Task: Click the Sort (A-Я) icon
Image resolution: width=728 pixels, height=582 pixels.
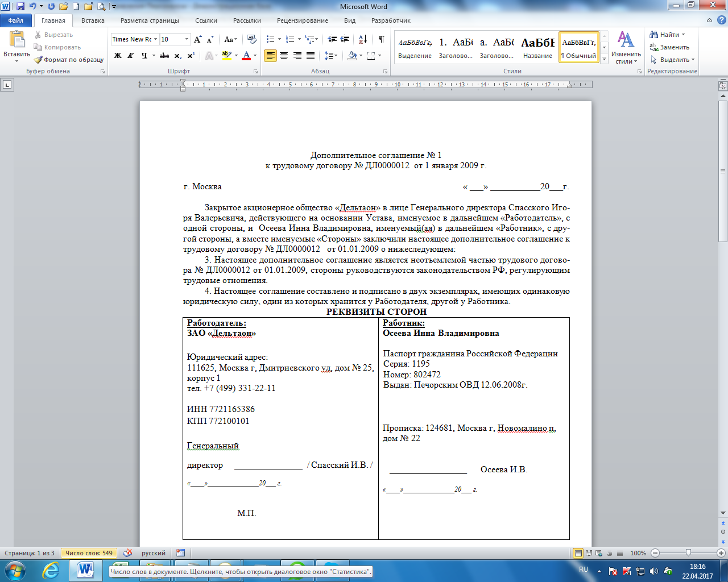Action: [363, 39]
